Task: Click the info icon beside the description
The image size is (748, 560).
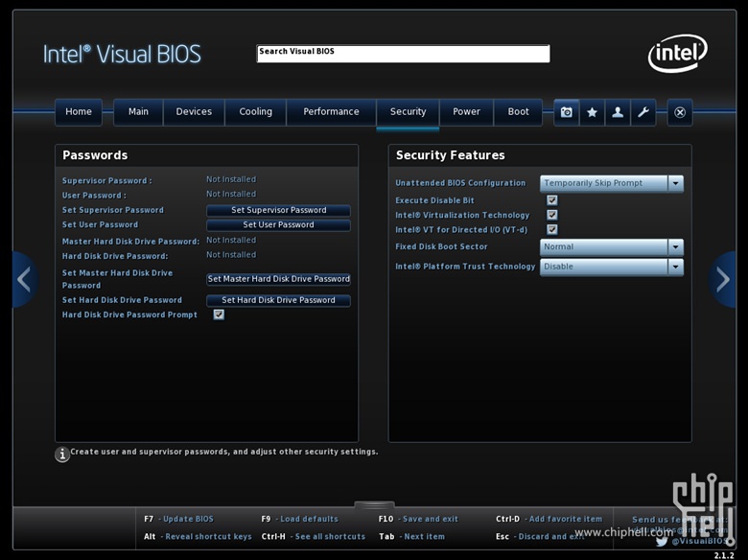Action: [62, 455]
